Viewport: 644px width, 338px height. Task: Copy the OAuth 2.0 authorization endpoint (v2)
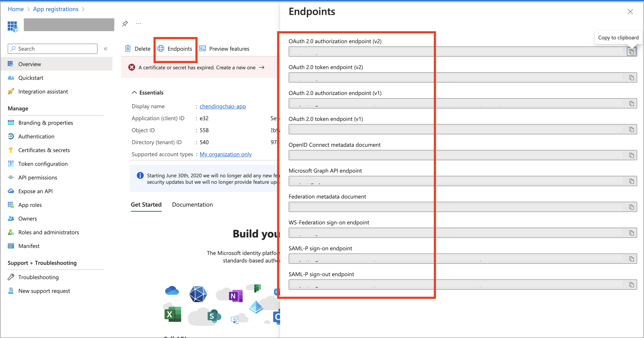(x=632, y=52)
